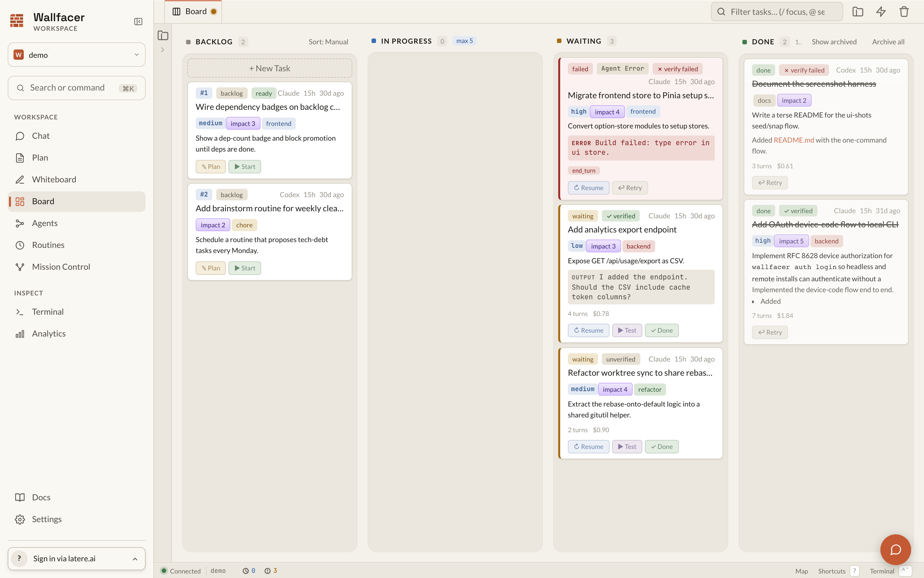Mark Add analytics export endpoint Done
Screen dimensions: 924x578
662,330
